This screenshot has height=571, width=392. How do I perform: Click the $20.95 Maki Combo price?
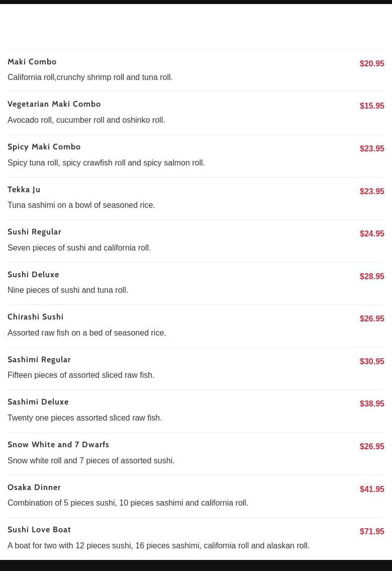tap(372, 64)
